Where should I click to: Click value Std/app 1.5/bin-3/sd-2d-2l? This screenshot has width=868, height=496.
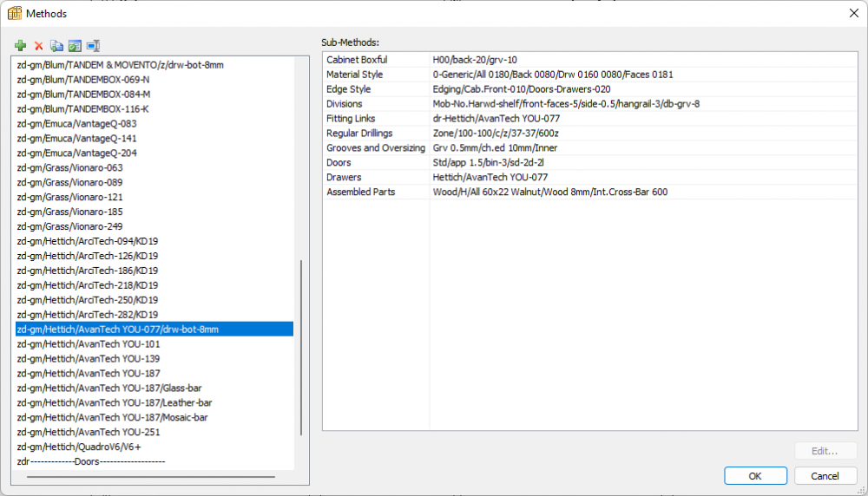click(x=488, y=162)
